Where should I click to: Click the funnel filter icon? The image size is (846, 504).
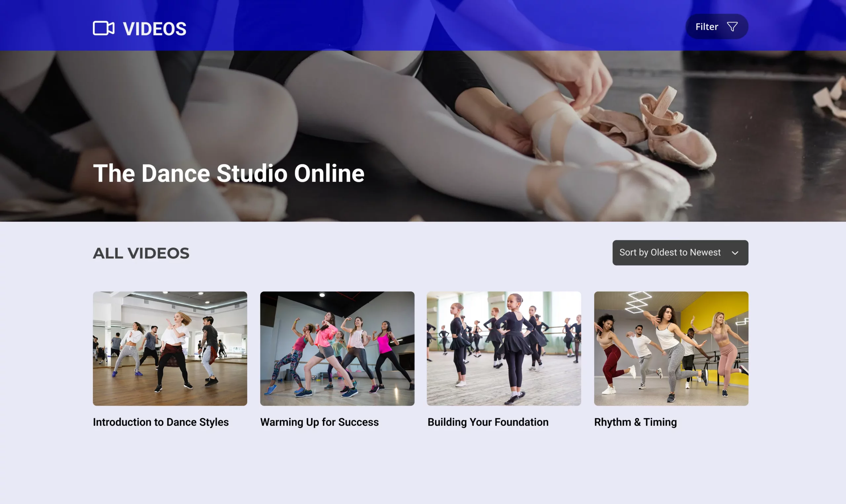tap(732, 26)
